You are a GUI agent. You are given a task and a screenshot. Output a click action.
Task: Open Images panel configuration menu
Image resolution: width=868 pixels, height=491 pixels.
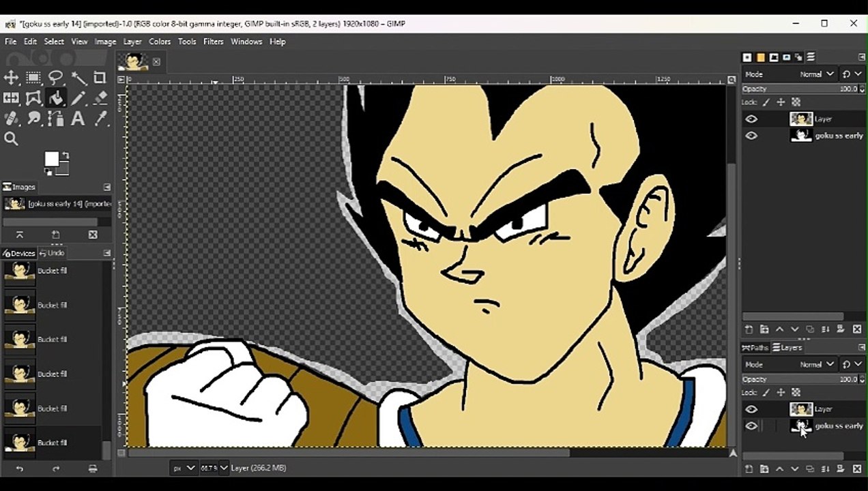(x=107, y=187)
